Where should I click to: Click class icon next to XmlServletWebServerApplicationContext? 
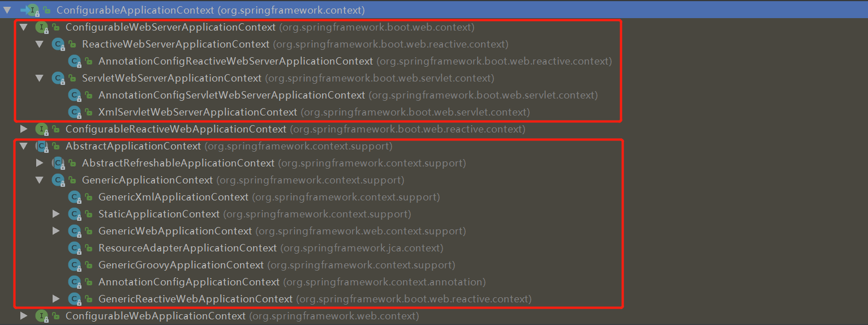[74, 112]
